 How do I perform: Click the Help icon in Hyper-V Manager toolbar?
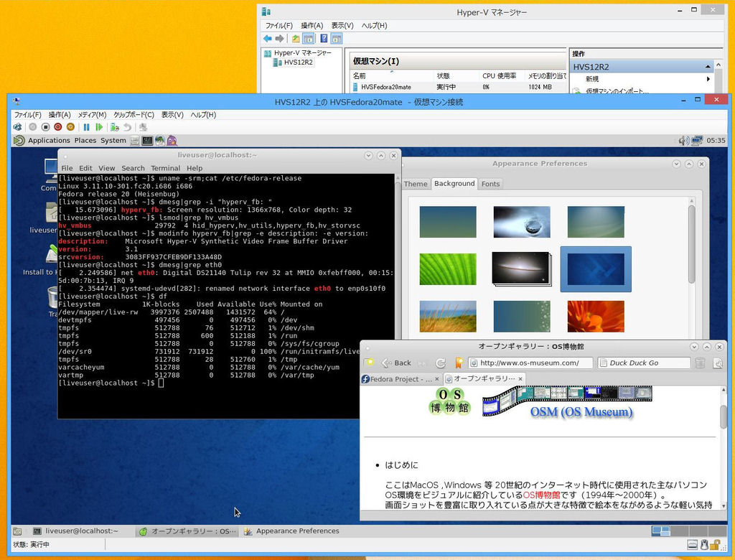point(324,39)
